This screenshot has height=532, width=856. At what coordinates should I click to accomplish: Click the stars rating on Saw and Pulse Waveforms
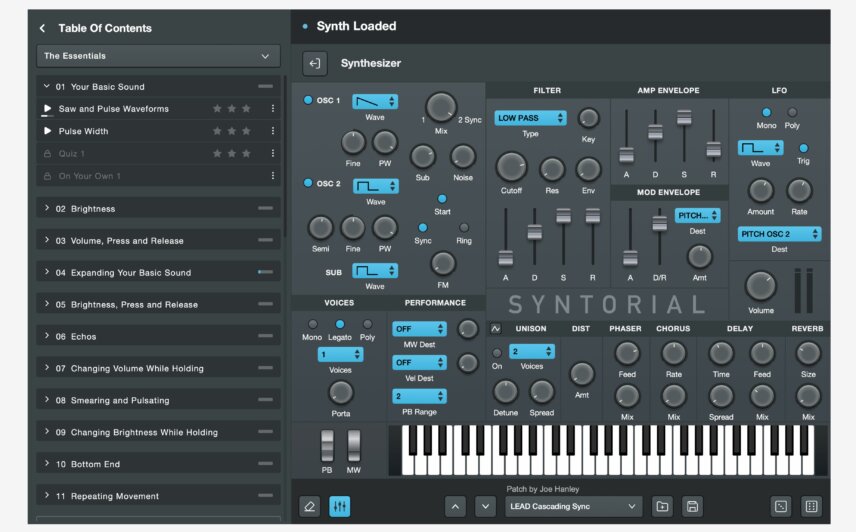click(x=232, y=109)
